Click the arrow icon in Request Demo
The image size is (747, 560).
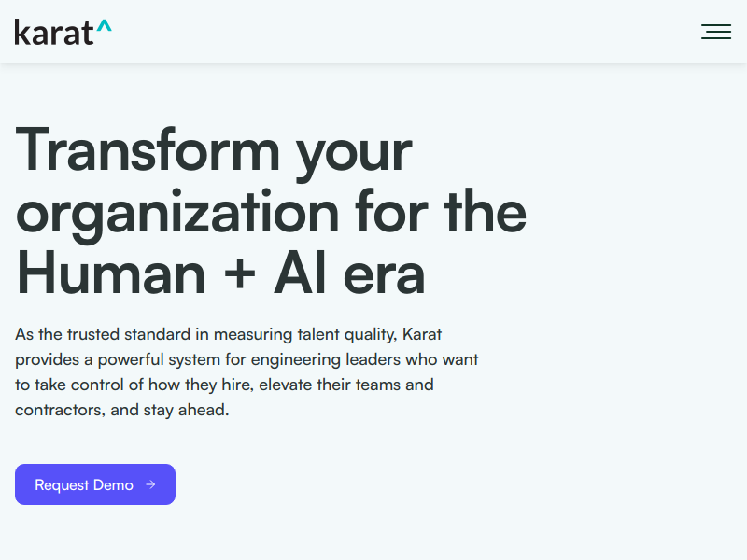(151, 485)
